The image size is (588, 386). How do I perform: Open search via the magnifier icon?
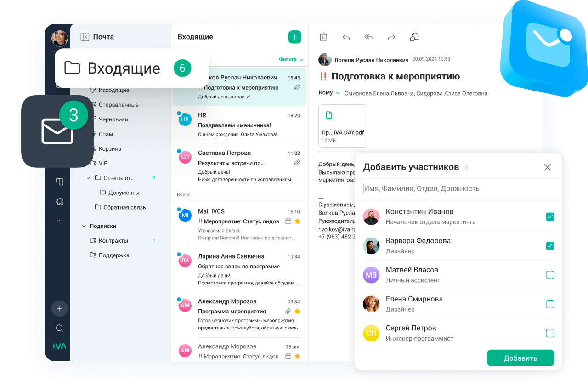[x=60, y=328]
